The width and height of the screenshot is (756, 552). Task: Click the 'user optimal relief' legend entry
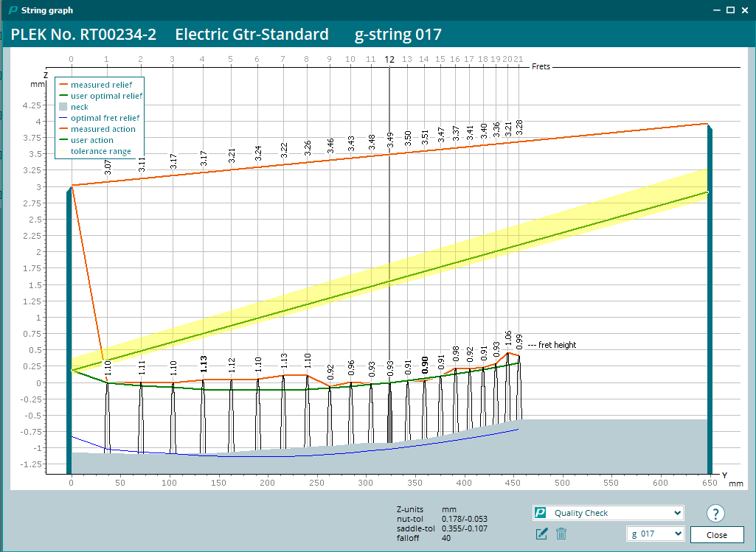(106, 96)
